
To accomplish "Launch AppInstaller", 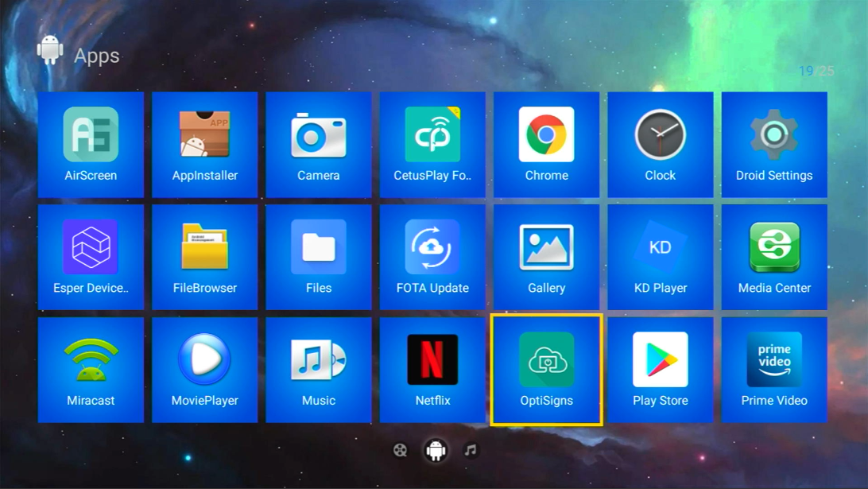I will point(205,145).
